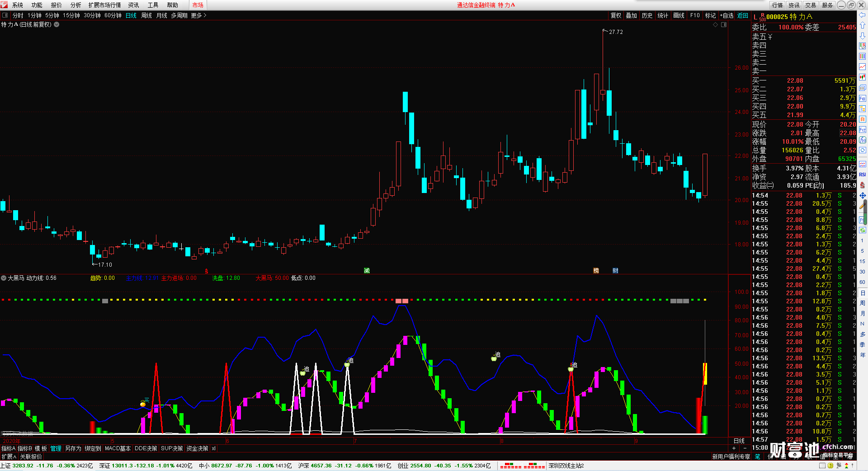Click the blue circle sidebar icon
The width and height of the screenshot is (868, 471).
(863, 151)
